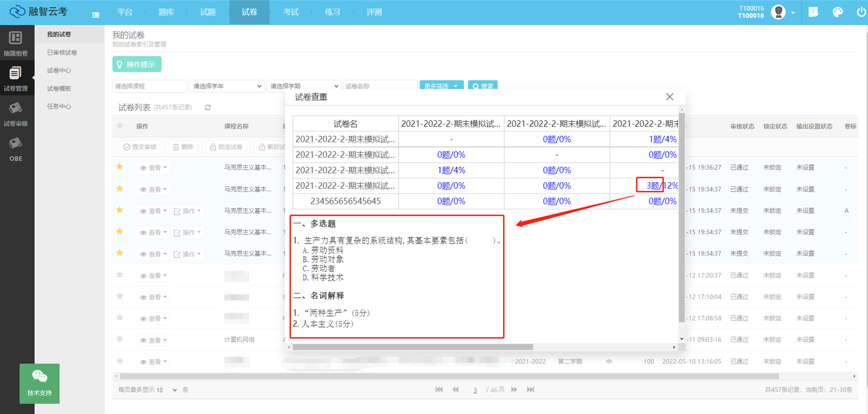Screen dimensions: 868x414
Task: Click the theme palette icon
Action: (837, 12)
